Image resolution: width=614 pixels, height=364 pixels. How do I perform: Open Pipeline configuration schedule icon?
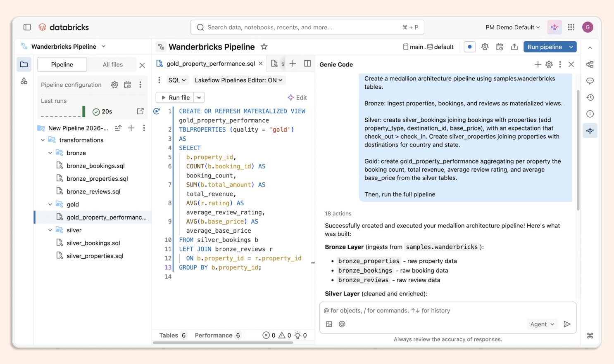click(128, 85)
